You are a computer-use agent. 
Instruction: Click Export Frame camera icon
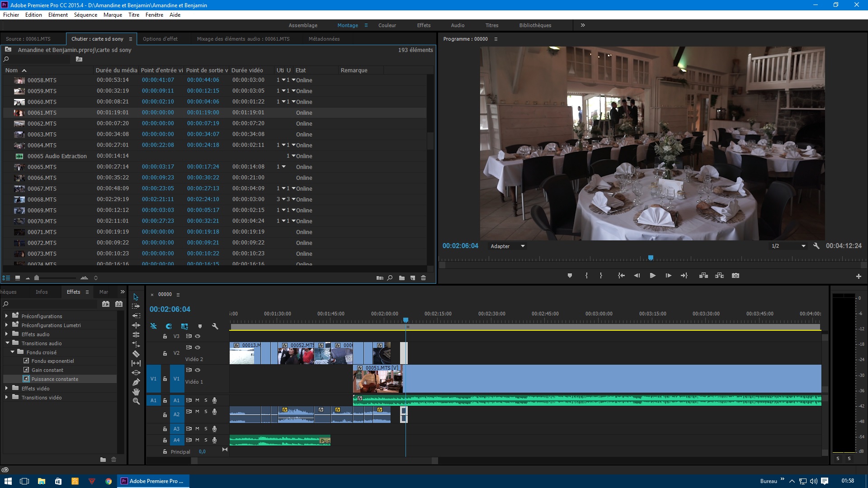pos(736,276)
